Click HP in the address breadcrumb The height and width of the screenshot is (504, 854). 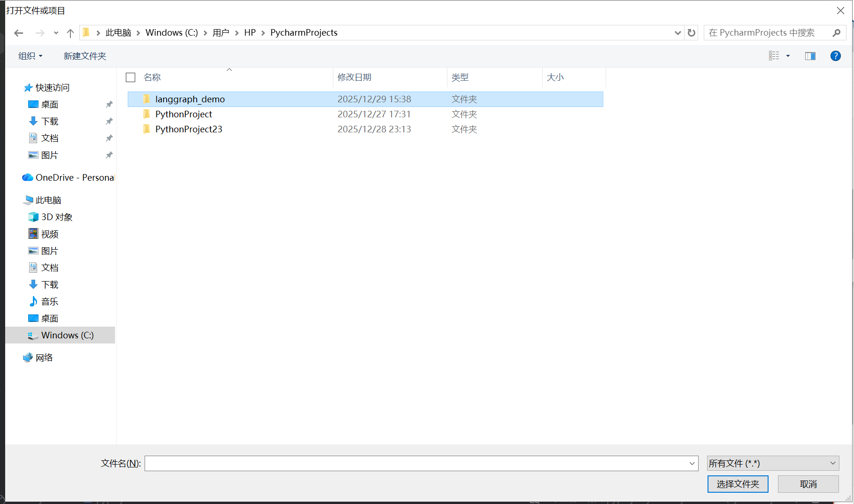click(x=250, y=33)
